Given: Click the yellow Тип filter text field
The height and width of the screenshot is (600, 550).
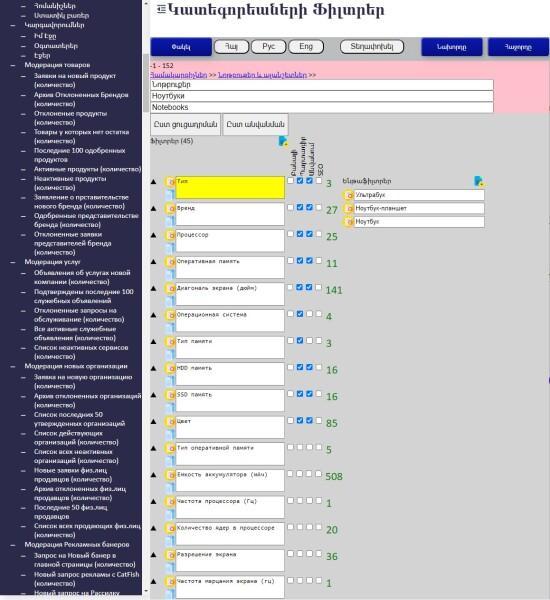Looking at the screenshot, I should coord(230,188).
